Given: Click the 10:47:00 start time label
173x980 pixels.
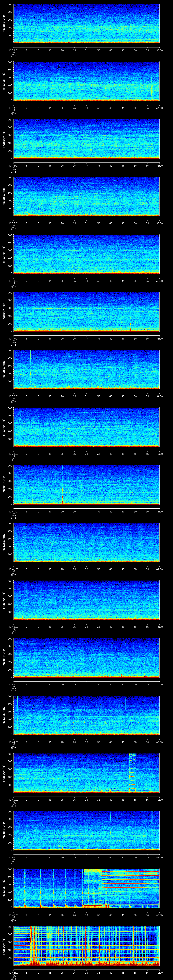Looking at the screenshot, I should 13,915.
